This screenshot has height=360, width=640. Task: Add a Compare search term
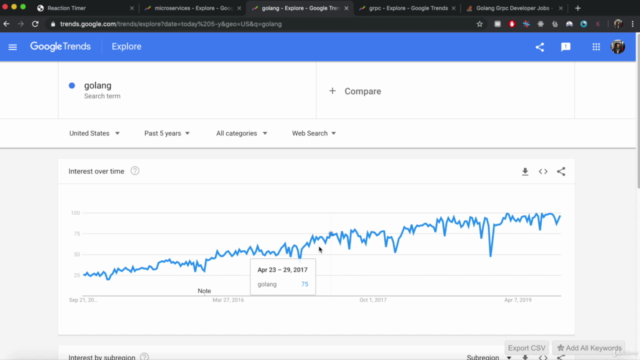coord(355,91)
